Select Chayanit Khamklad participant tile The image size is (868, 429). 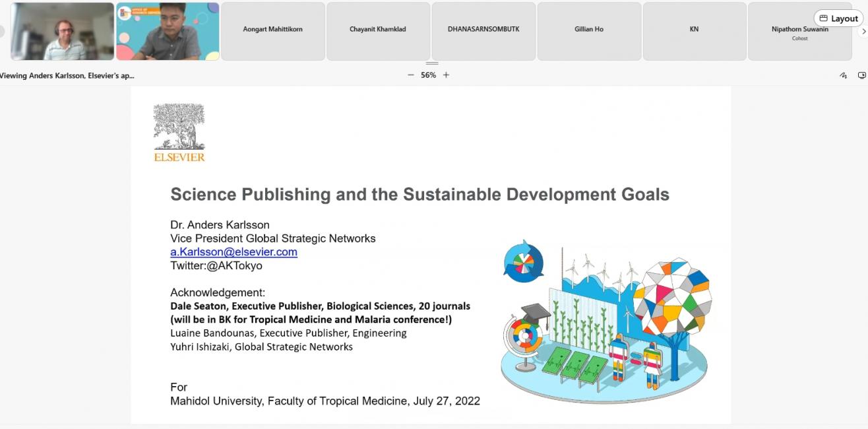coord(379,31)
